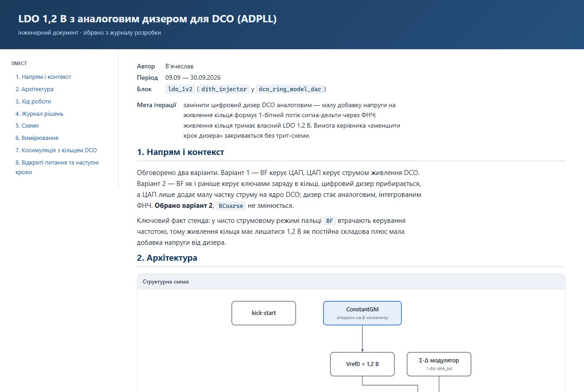Screen dimensions: 584x392
Task: Follow '8. Відкриті питання та наступні кроки' link
Action: pyautogui.click(x=57, y=167)
